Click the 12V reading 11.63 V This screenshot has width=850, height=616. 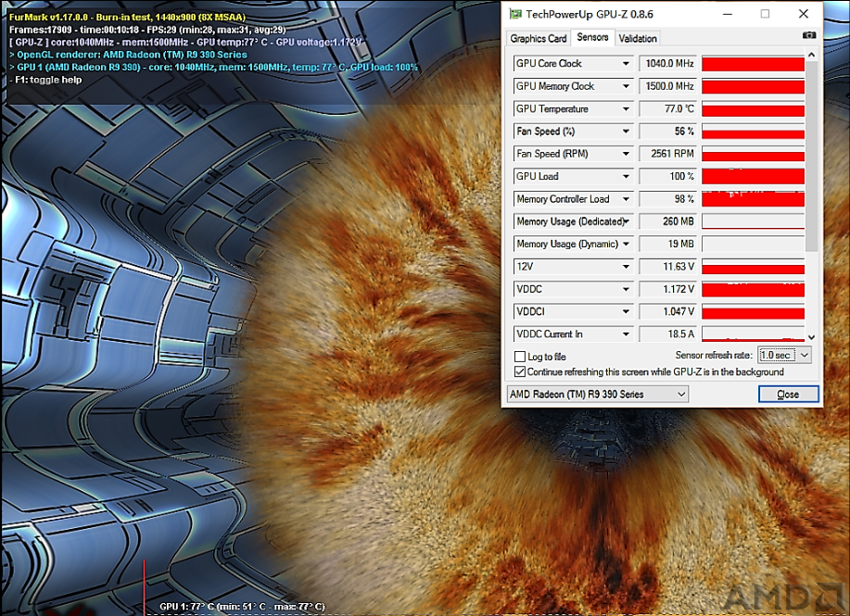point(667,267)
